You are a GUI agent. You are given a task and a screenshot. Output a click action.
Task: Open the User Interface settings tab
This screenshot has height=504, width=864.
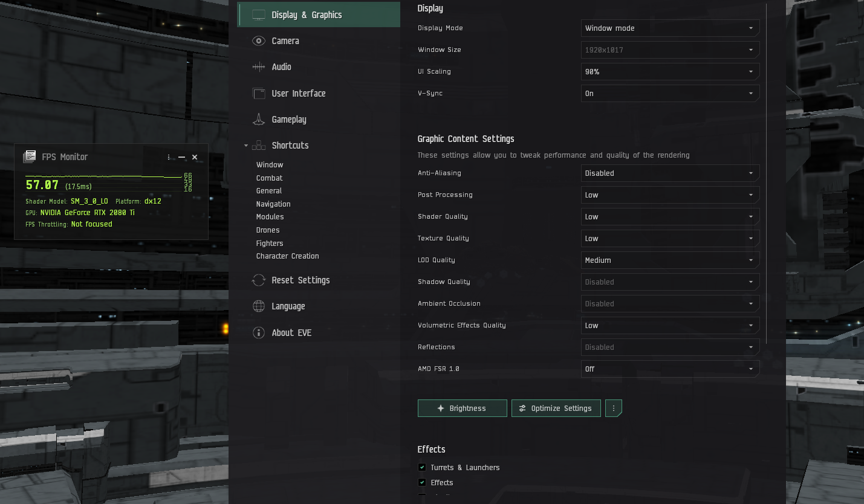(x=319, y=94)
